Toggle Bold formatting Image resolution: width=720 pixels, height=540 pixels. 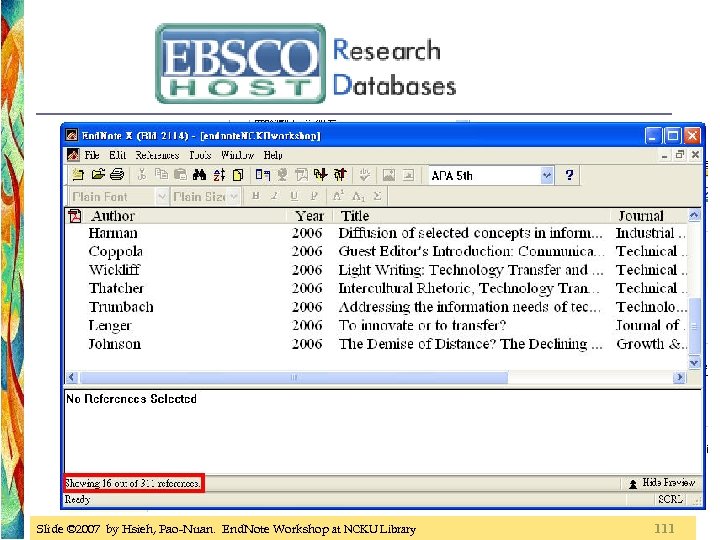[256, 196]
